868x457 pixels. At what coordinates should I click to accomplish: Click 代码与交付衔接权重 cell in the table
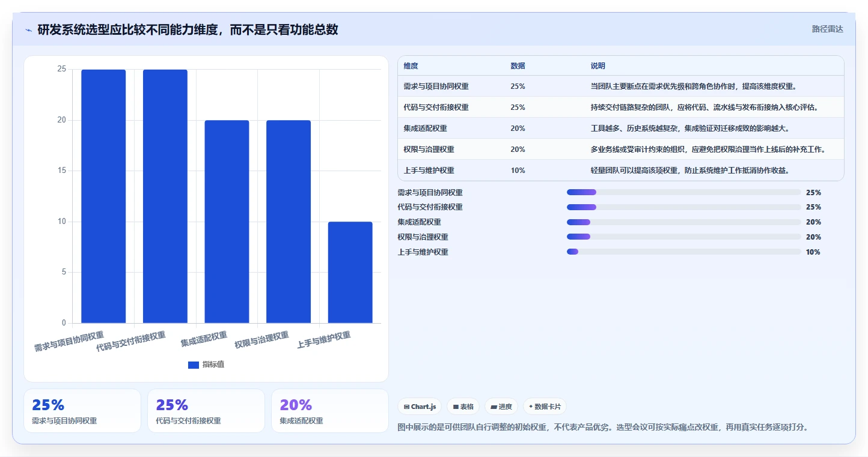pos(436,107)
